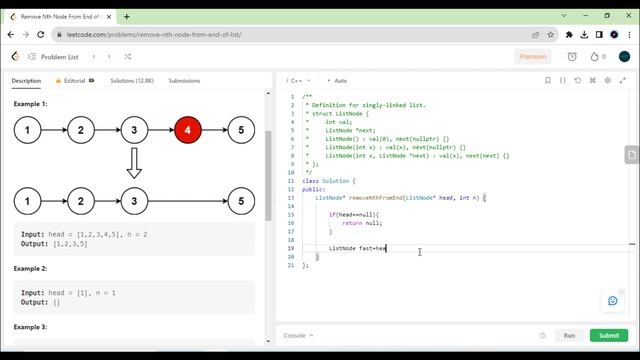The image size is (640, 360).
Task: Click the Auto indicator in editor toolbar
Action: coord(338,81)
